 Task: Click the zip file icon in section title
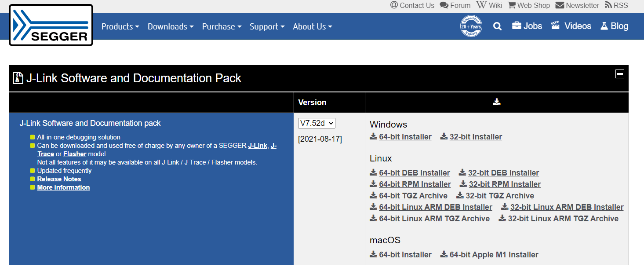[x=18, y=78]
